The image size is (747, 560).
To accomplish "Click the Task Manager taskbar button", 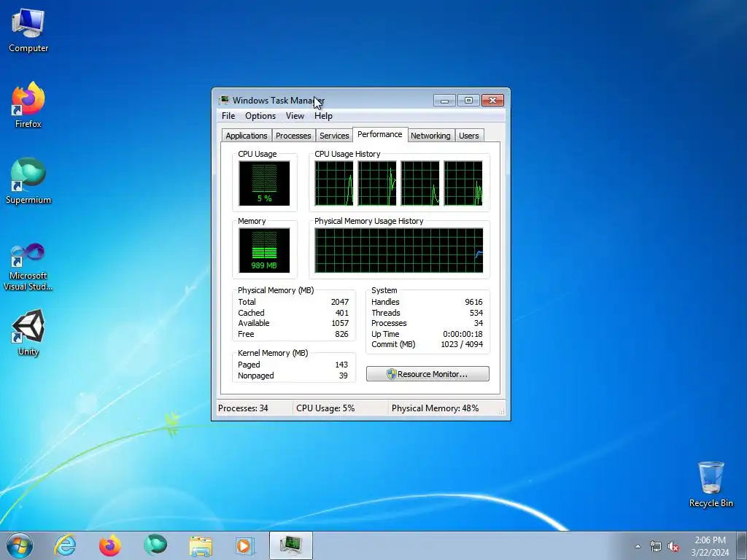I will (290, 545).
